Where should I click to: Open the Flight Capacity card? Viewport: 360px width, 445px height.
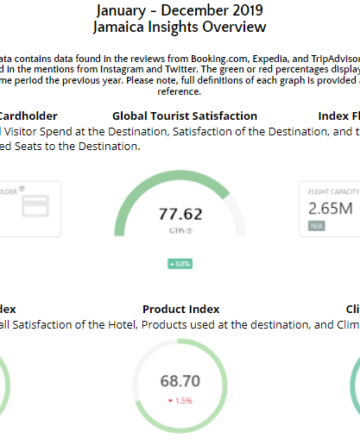coord(330,209)
